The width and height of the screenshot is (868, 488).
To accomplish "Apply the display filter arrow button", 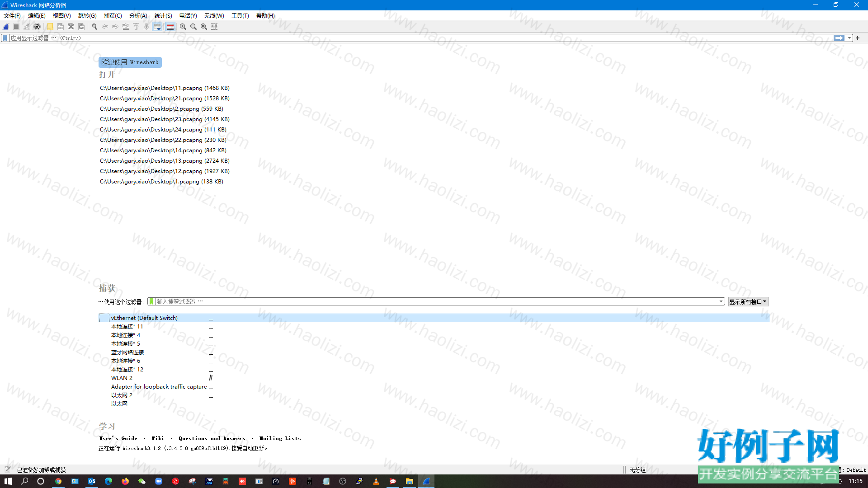I will click(839, 38).
